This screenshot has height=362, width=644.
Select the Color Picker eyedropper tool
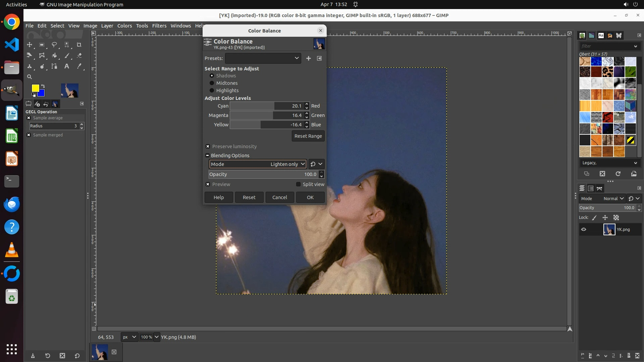click(79, 66)
